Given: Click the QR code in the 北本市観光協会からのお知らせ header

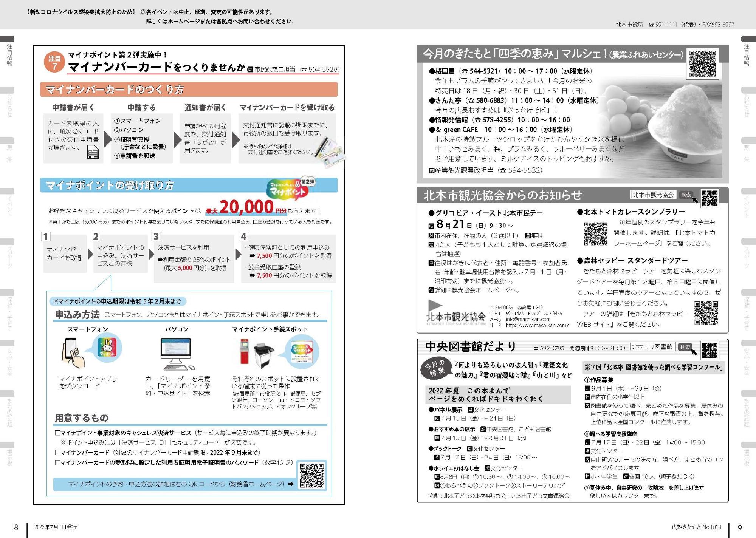Looking at the screenshot, I should (710, 198).
